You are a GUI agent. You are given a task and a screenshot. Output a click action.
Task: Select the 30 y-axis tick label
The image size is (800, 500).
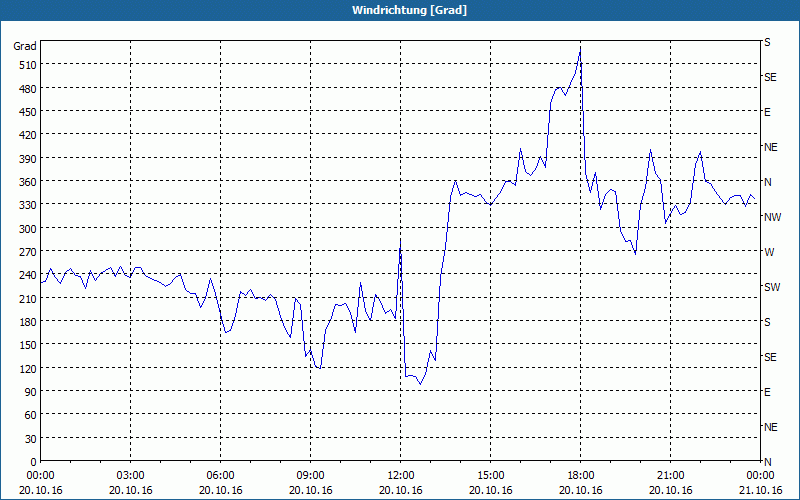coord(31,439)
